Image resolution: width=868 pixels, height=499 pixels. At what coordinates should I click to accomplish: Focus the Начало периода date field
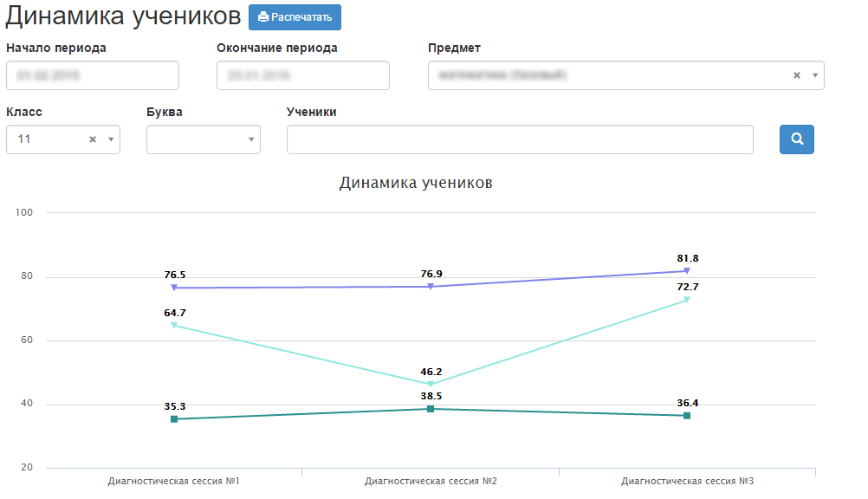click(x=93, y=75)
